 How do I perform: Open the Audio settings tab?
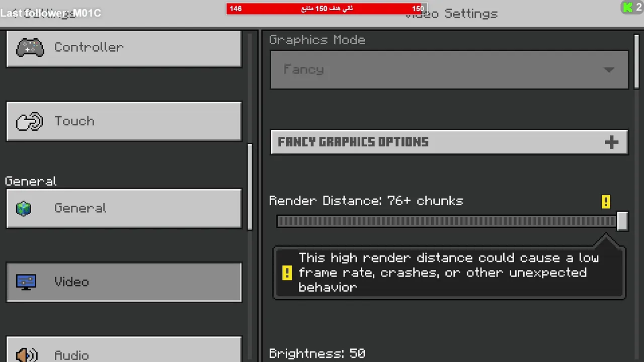pos(124,349)
